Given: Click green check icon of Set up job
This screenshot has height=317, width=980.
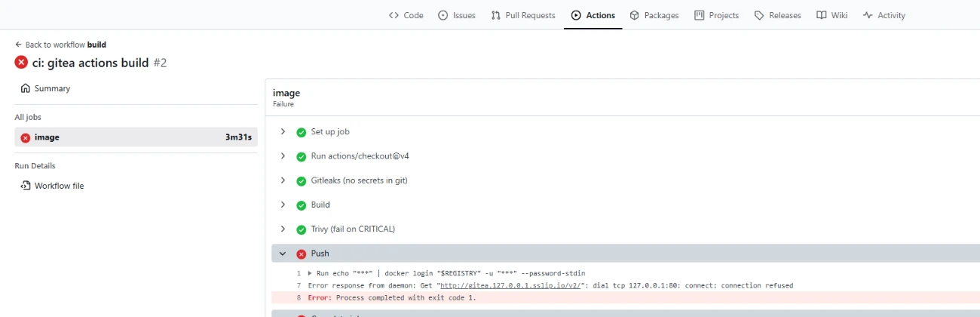Looking at the screenshot, I should pyautogui.click(x=302, y=132).
